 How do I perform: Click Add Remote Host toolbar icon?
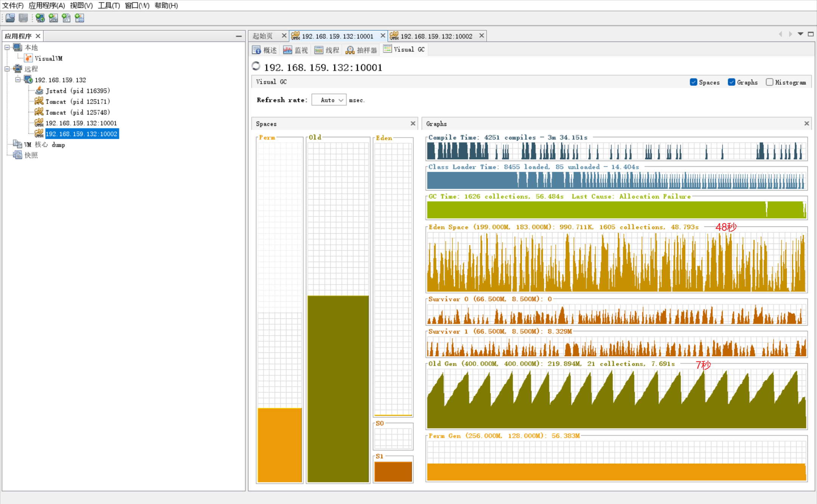(40, 18)
